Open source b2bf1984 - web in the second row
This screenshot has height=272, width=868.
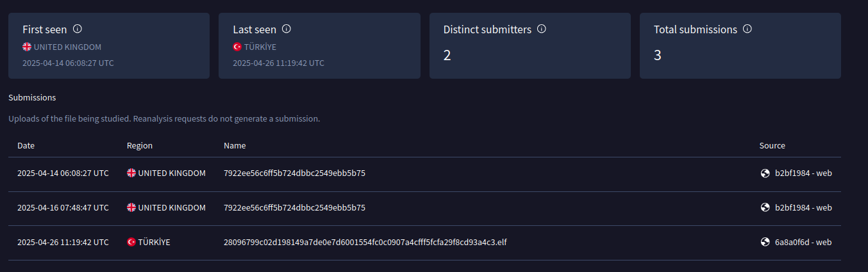pyautogui.click(x=803, y=207)
